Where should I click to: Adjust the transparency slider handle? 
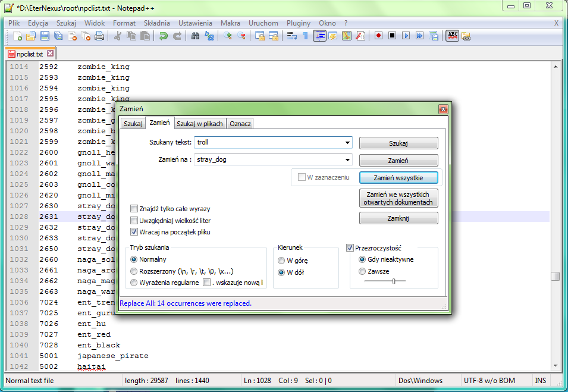coord(393,281)
